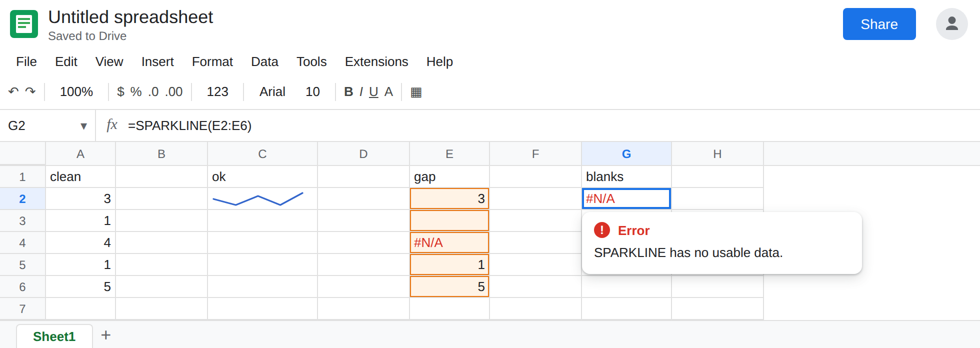Image resolution: width=980 pixels, height=348 pixels.
Task: Open the Help menu
Action: point(439,61)
